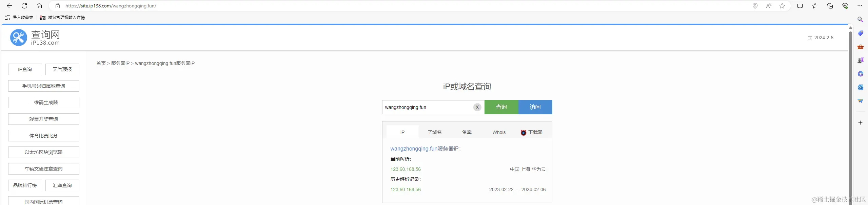This screenshot has width=868, height=205.
Task: Open 汇率查询 in left menu
Action: [62, 185]
